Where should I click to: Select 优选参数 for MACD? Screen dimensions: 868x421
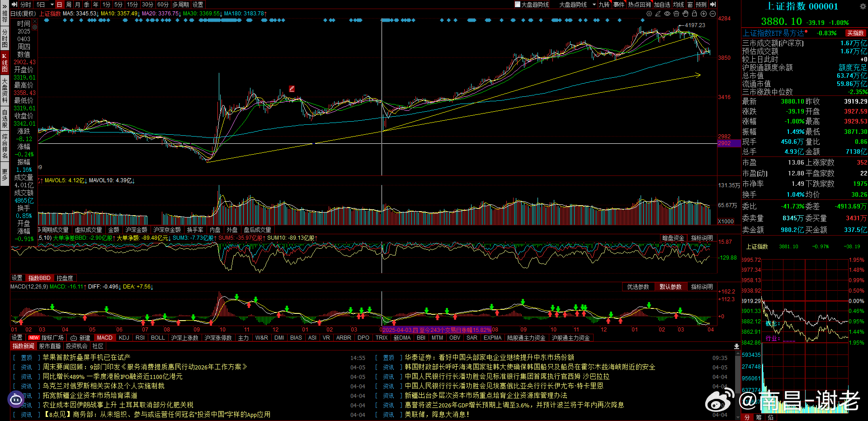pyautogui.click(x=638, y=287)
